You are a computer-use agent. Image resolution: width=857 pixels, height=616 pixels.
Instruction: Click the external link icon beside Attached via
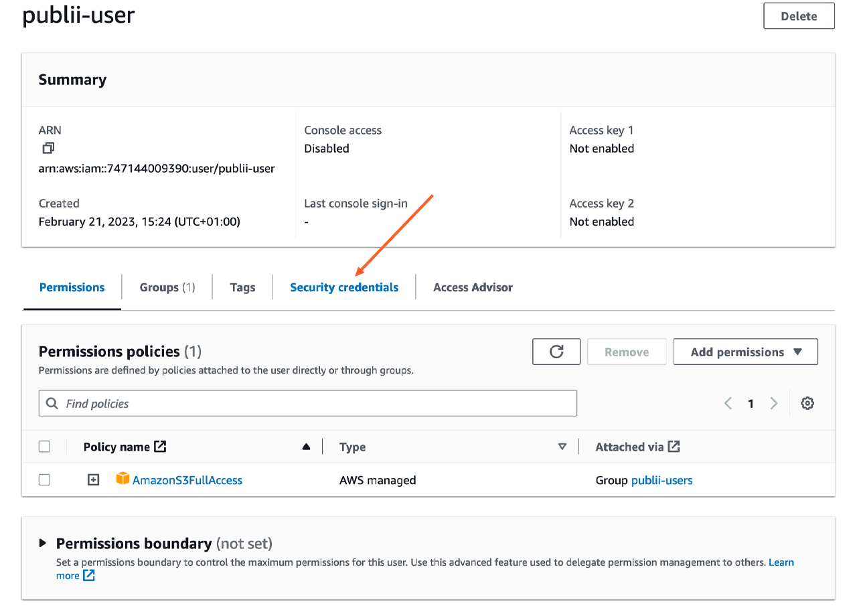(674, 447)
